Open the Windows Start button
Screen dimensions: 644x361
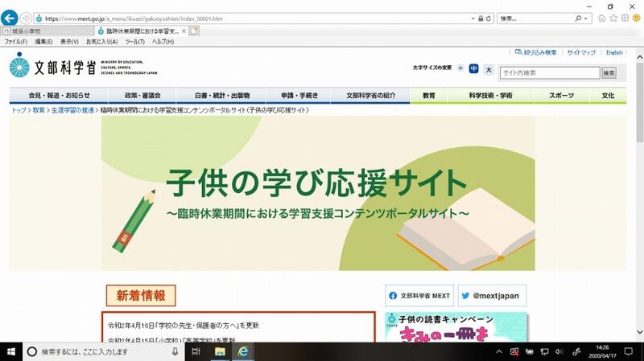[x=11, y=351]
